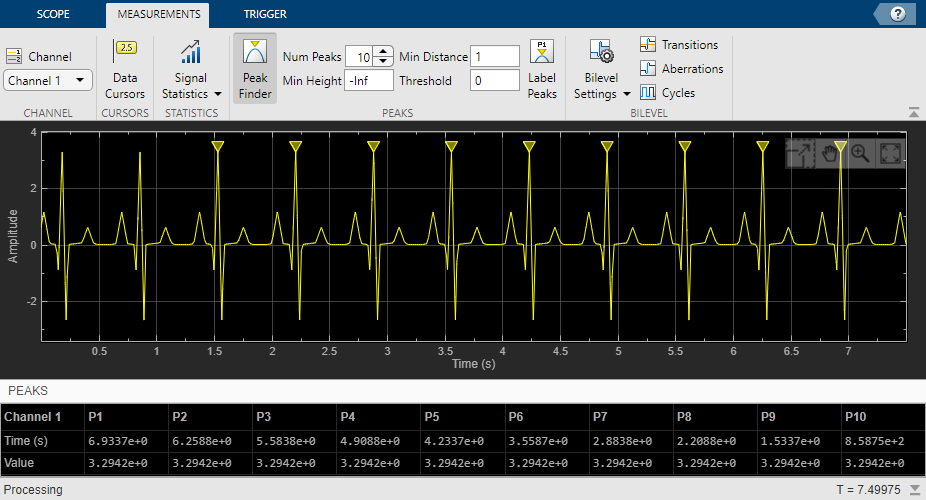Collapse the toolstrip using the arrow
Image resolution: width=926 pixels, height=500 pixels.
[x=914, y=112]
